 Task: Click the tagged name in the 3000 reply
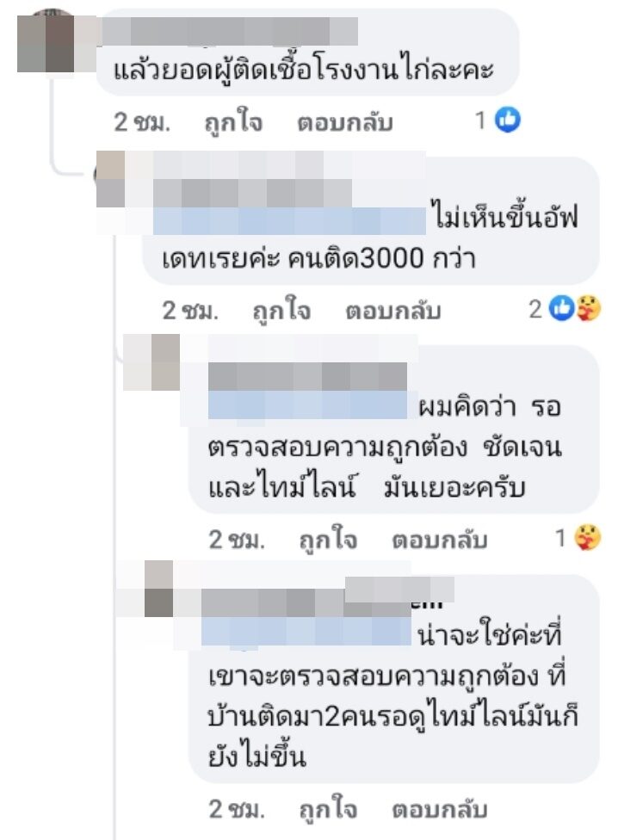289,220
